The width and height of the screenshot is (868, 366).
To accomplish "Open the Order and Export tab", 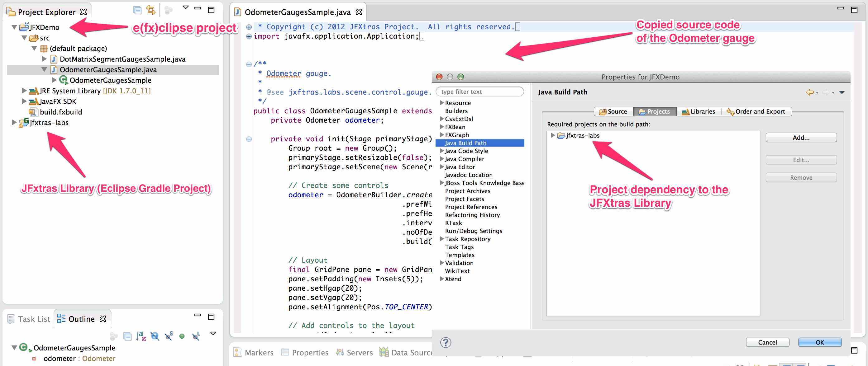I will pos(756,111).
